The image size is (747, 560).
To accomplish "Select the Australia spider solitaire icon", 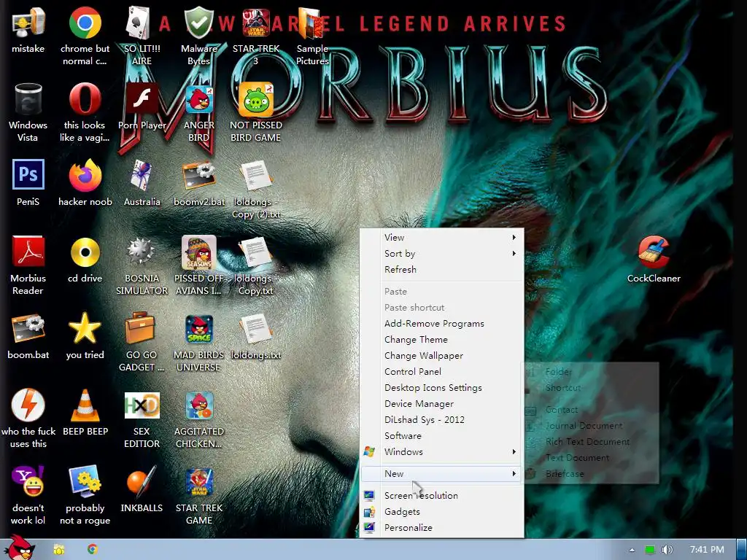I will pos(142,176).
